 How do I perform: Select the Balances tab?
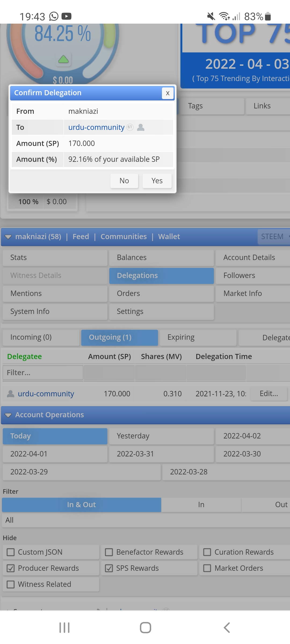tap(161, 258)
